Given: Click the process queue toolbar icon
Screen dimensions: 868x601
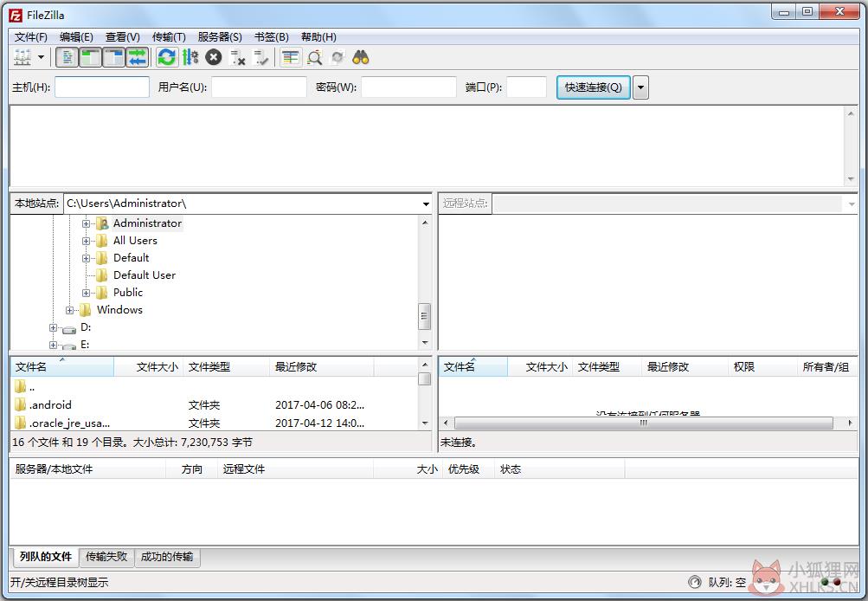Looking at the screenshot, I should (190, 57).
